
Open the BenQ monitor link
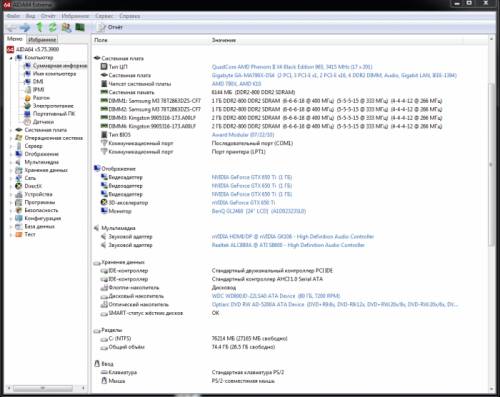point(259,211)
